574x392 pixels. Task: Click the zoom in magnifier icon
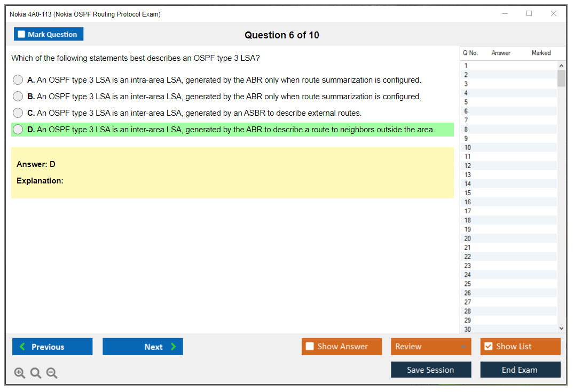point(19,373)
